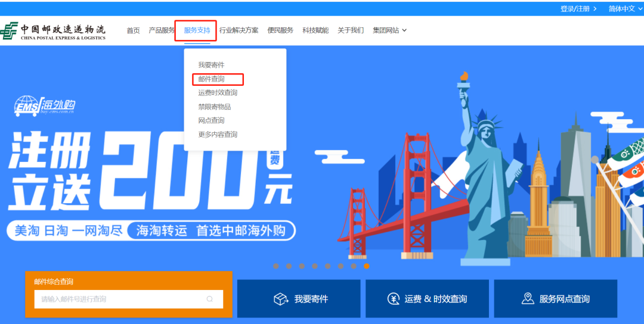Click the 邮件综合查询 heading
The height and width of the screenshot is (324, 644).
coord(54,282)
